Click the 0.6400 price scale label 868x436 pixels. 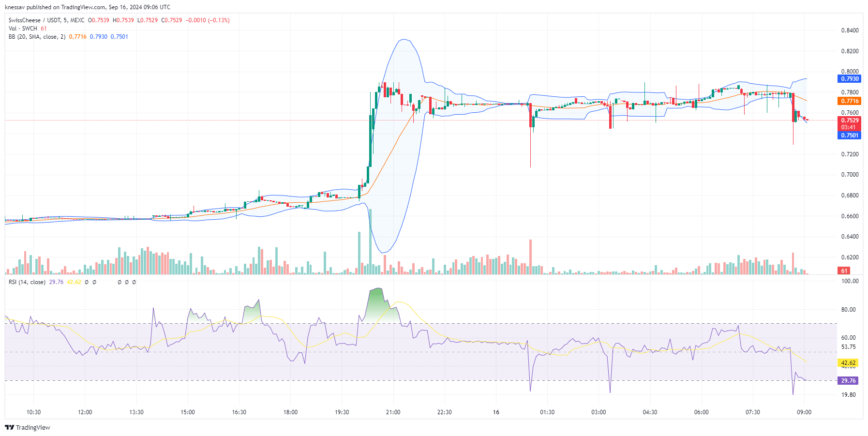tap(850, 237)
